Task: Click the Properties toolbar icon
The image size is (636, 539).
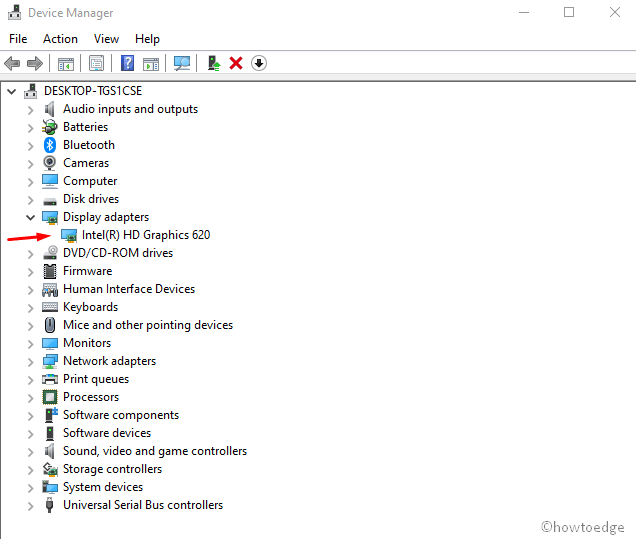Action: pyautogui.click(x=97, y=63)
